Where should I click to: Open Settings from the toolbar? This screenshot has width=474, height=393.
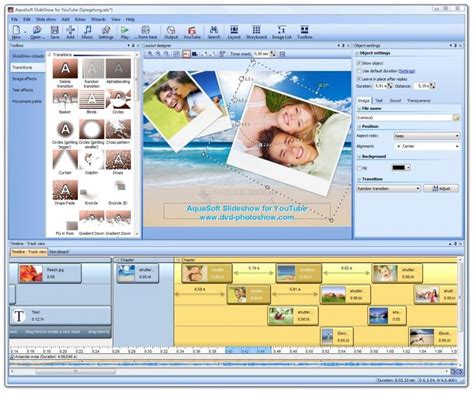(106, 32)
